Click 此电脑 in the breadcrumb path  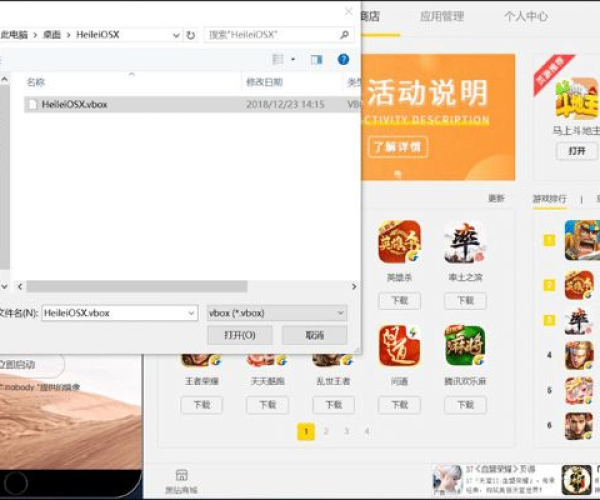(14, 35)
